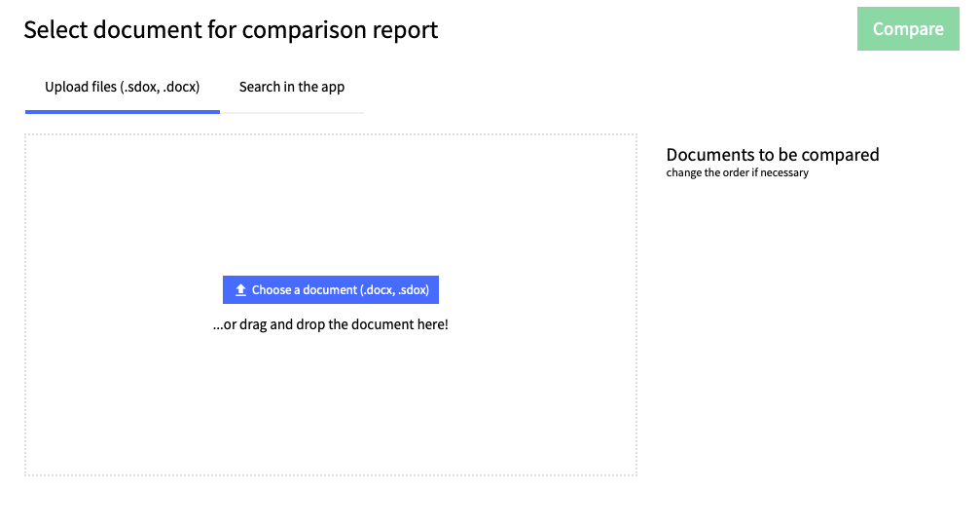The height and width of the screenshot is (526, 980).
Task: Click the (.docx, .sdox) text on blue button
Action: coord(394,290)
